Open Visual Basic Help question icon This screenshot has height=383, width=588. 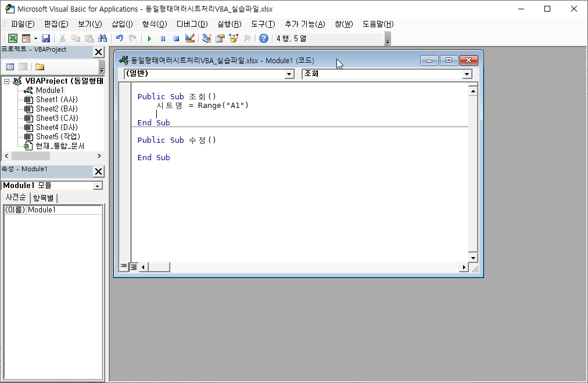click(x=264, y=38)
